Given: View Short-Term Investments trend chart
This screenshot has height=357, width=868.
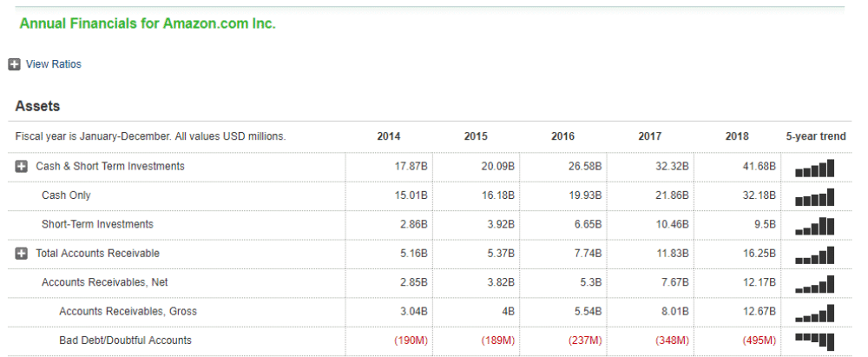Looking at the screenshot, I should pos(814,226).
